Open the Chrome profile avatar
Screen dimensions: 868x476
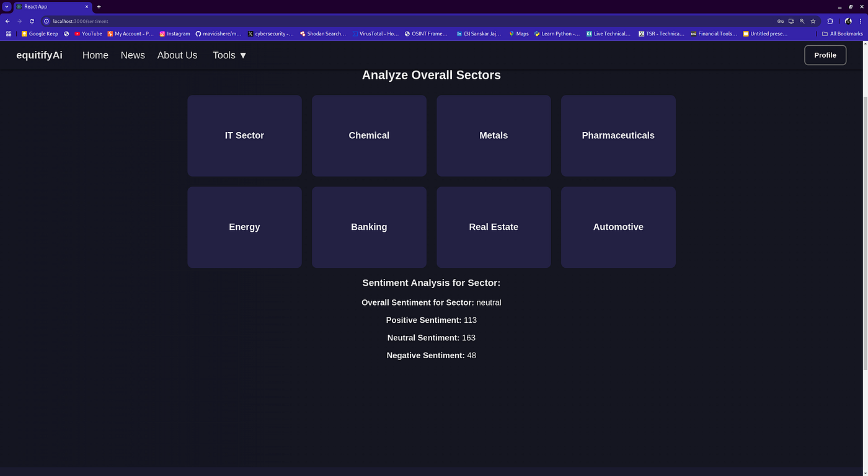coord(848,21)
